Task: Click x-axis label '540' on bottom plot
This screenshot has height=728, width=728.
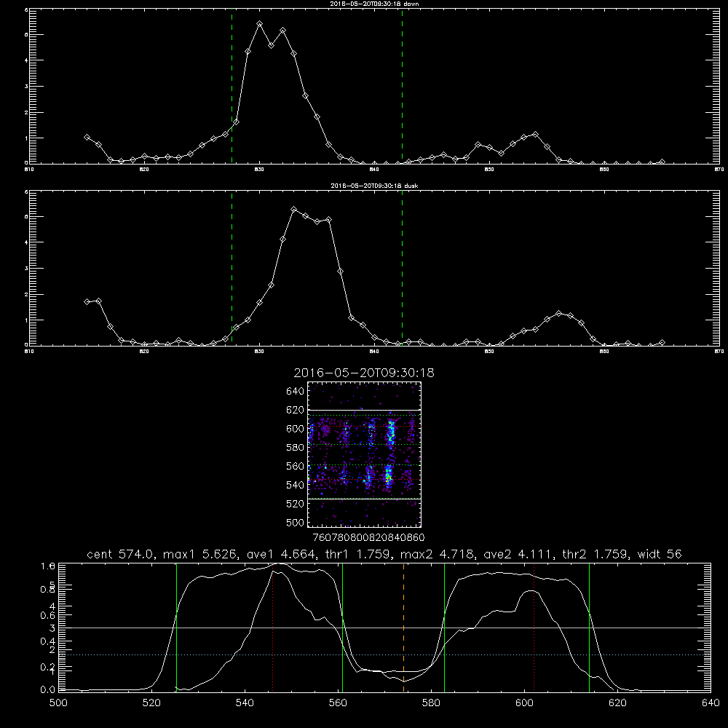Action: (x=245, y=703)
